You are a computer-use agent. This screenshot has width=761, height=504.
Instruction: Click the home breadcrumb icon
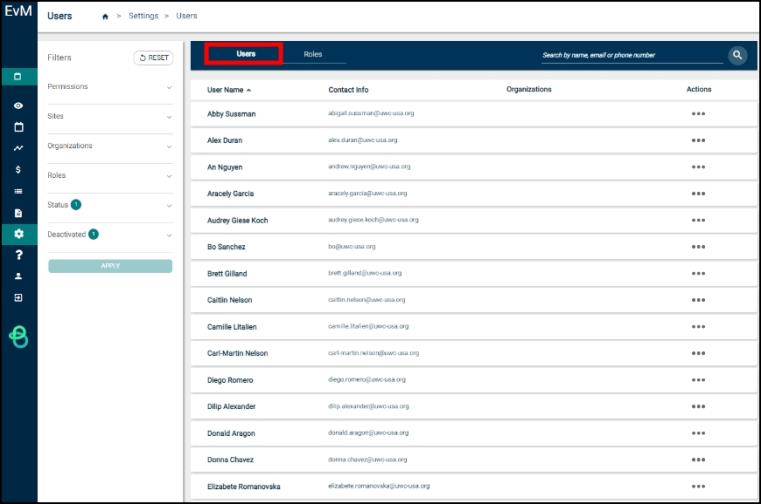pyautogui.click(x=105, y=17)
